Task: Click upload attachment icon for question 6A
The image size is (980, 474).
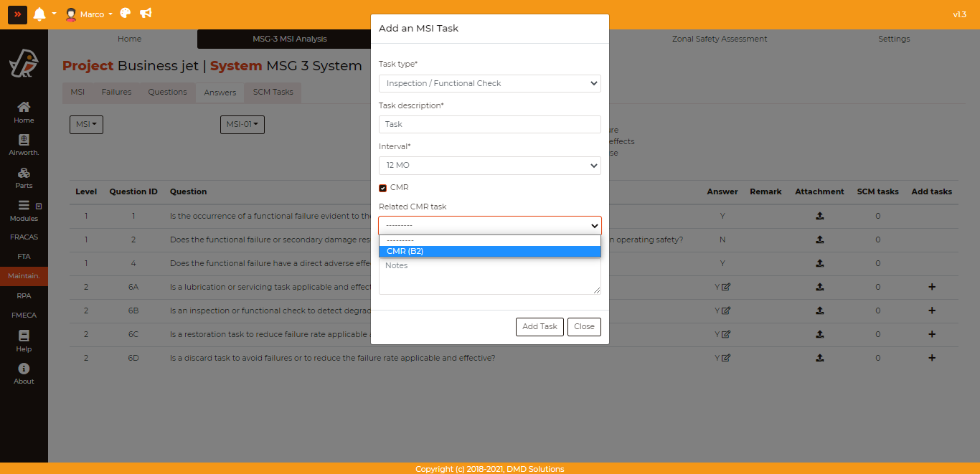Action: tap(819, 287)
